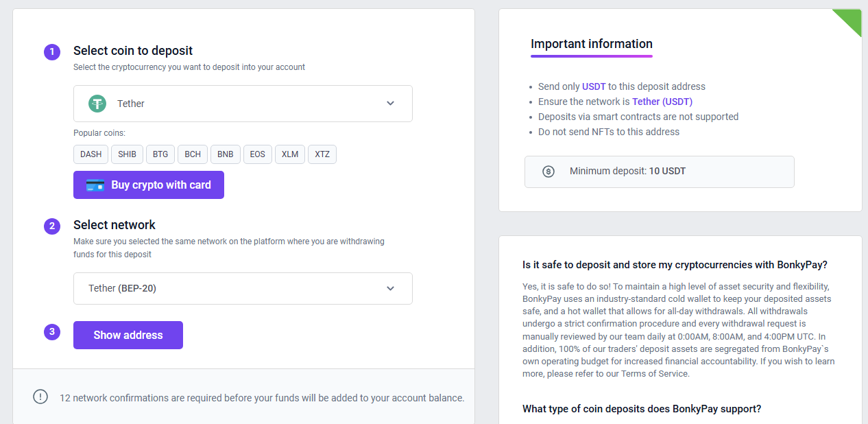Click the highlighted Tether (USDT) network text
The image size is (868, 424).
coord(662,102)
